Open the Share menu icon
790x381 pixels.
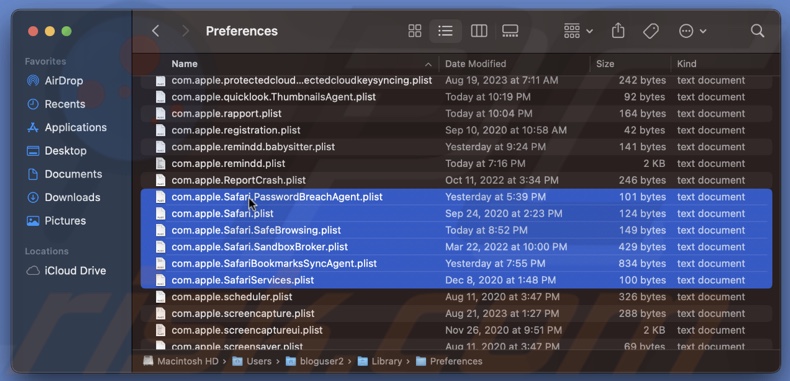[x=618, y=31]
